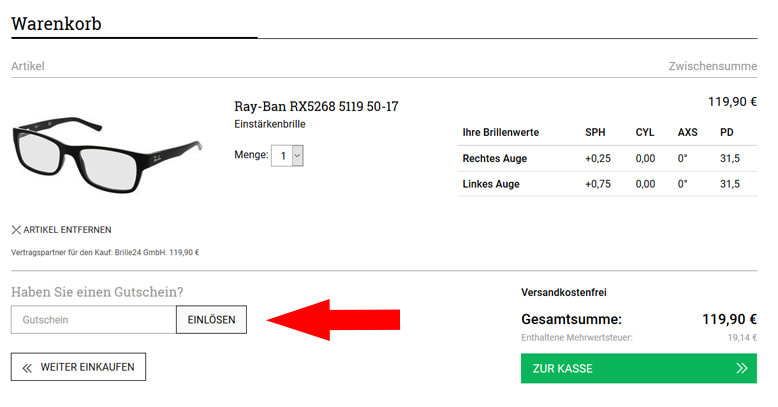Image resolution: width=778 pixels, height=407 pixels.
Task: Click the CYL 0,00 value for Rechtes Auge
Action: tap(645, 158)
